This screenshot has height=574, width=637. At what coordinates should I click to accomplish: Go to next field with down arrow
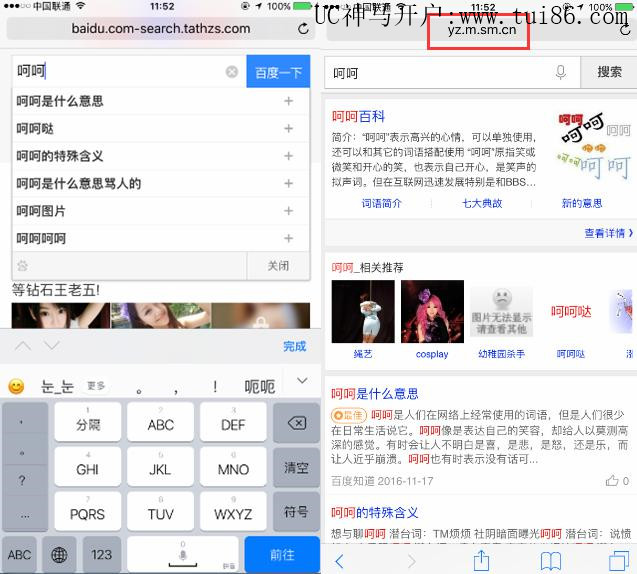52,346
